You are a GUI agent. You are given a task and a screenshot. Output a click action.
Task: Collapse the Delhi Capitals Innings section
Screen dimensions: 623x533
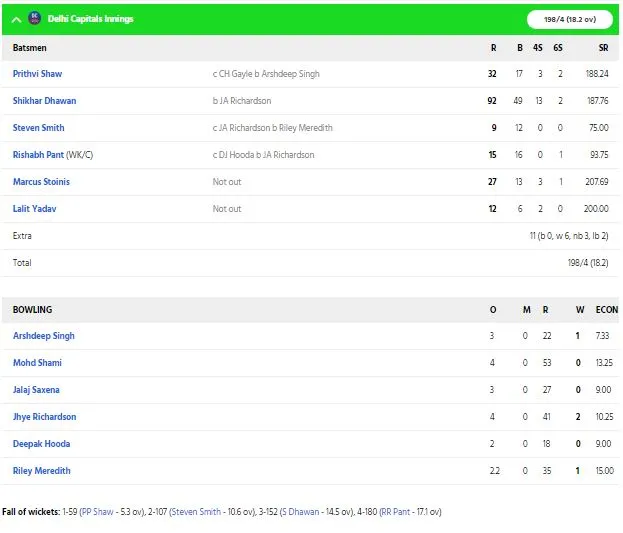pos(16,19)
